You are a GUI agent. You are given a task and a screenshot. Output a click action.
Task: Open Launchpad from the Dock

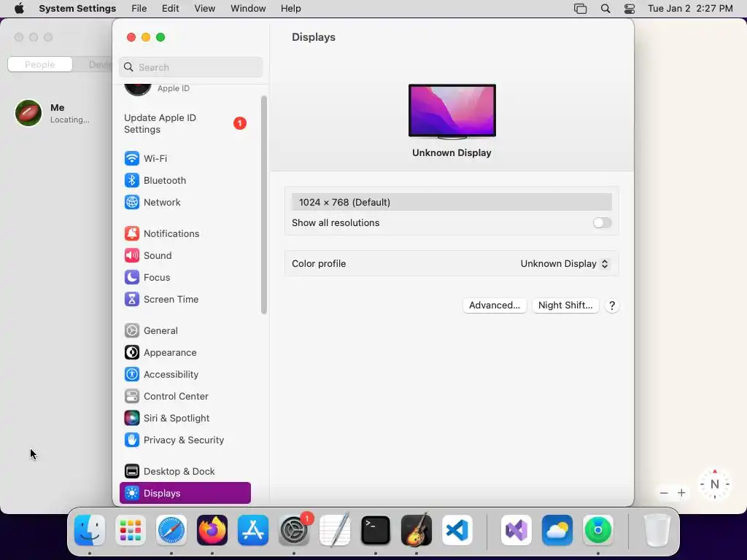[x=131, y=530]
